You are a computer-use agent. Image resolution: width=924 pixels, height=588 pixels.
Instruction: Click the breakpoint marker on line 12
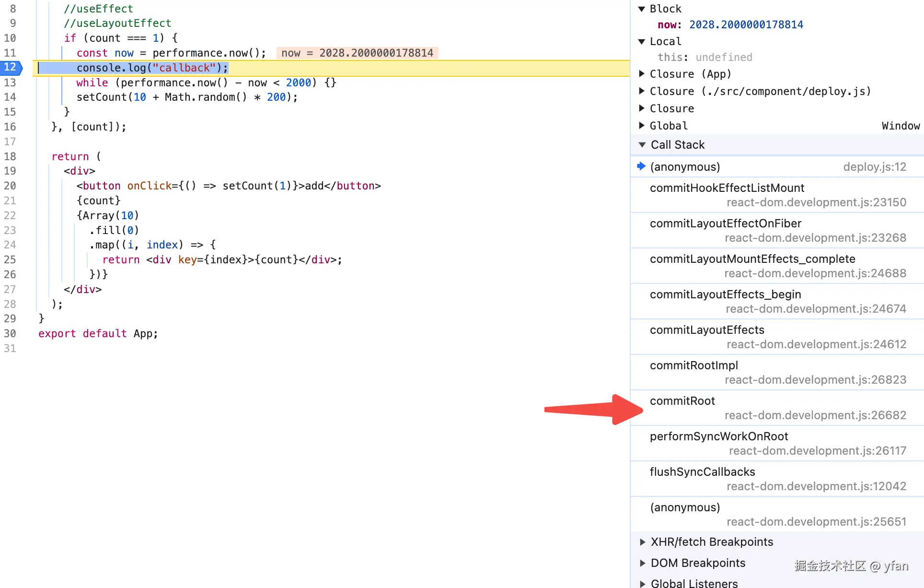pyautogui.click(x=11, y=68)
